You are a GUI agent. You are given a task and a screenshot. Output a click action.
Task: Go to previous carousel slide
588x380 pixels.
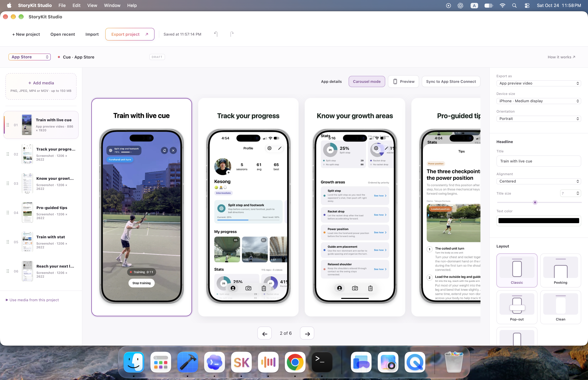pyautogui.click(x=265, y=333)
